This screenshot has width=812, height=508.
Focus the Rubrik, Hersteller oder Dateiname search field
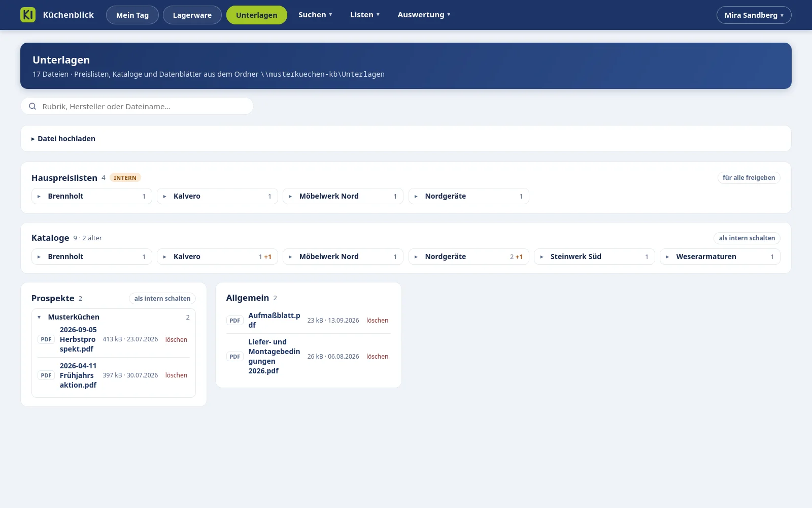point(137,106)
